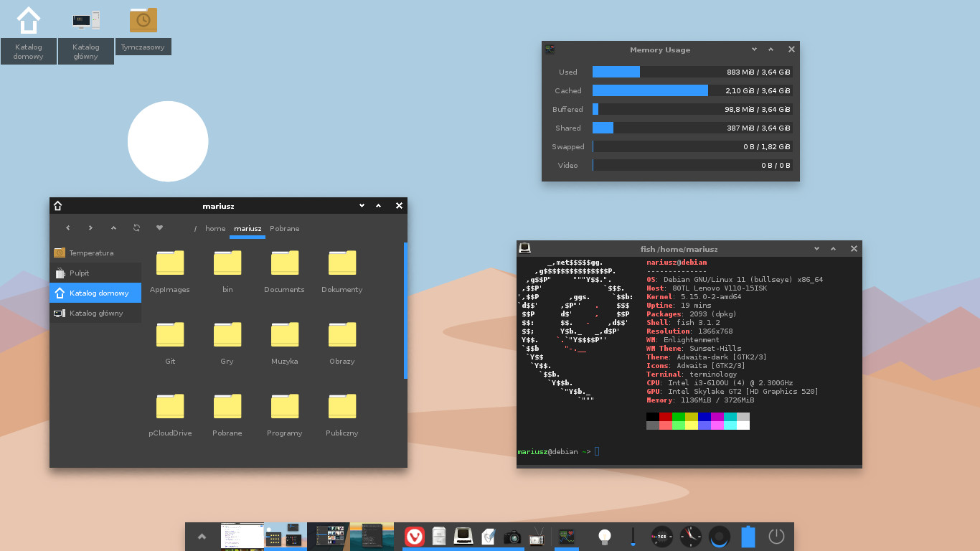Click the Cached memory bar

[x=692, y=90]
